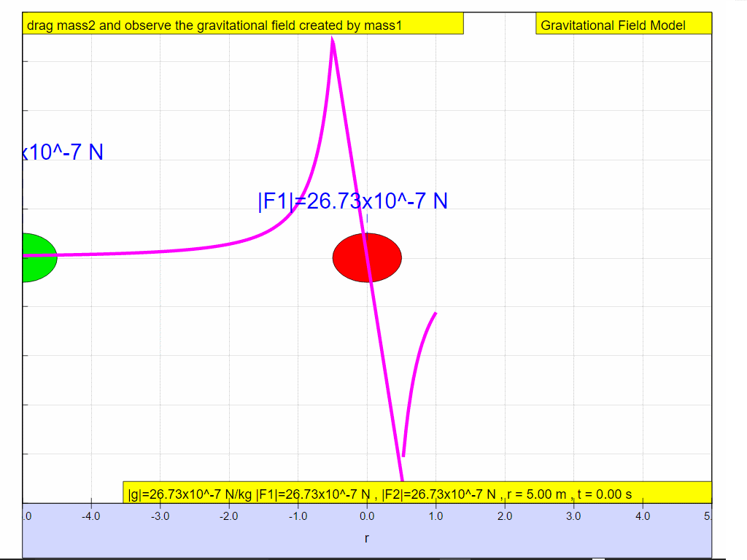Click the red mass2 ellipse

[x=367, y=257]
